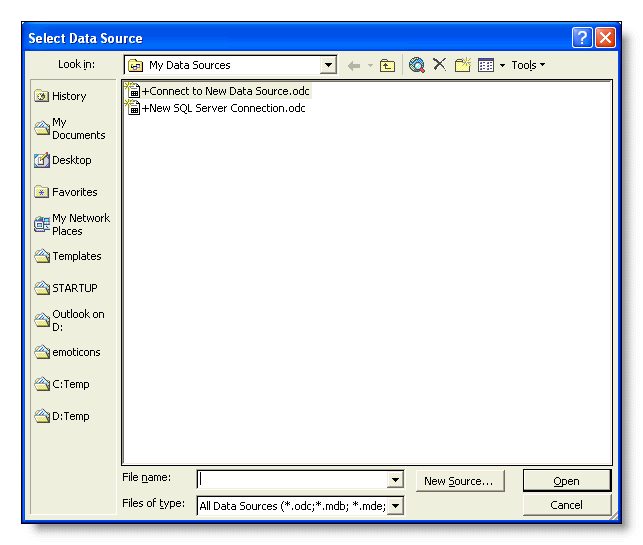Create a new folder via toolbar icon
The height and width of the screenshot is (545, 643).
pyautogui.click(x=463, y=65)
